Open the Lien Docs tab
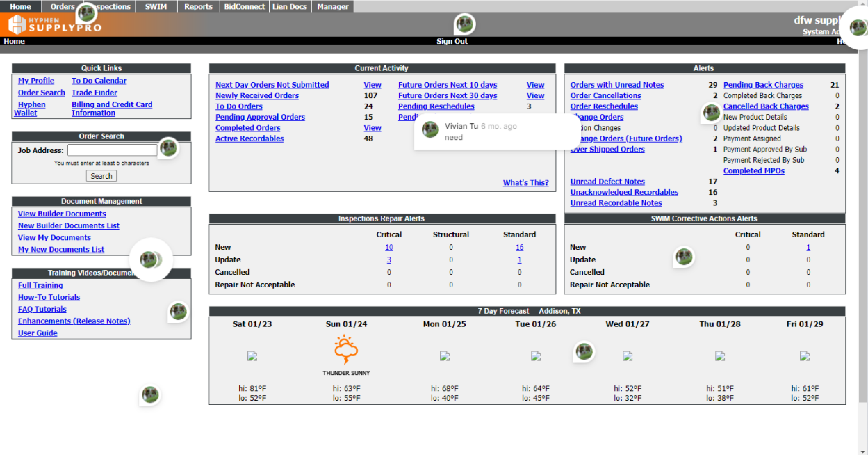Viewport: 868px width, 455px height. 289,6
